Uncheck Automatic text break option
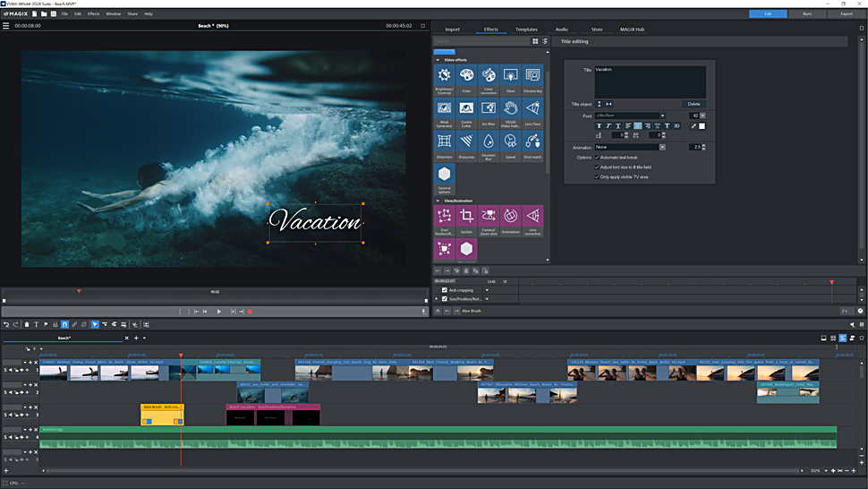The height and width of the screenshot is (489, 868). point(598,157)
